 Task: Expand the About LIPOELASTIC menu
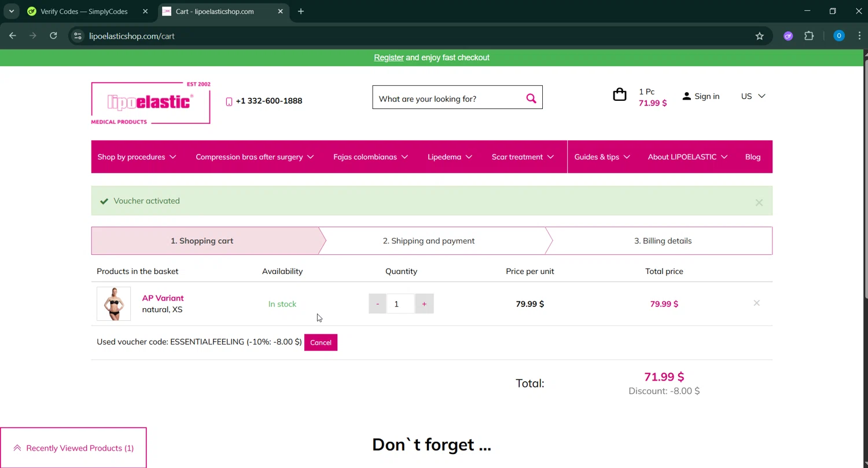click(687, 157)
